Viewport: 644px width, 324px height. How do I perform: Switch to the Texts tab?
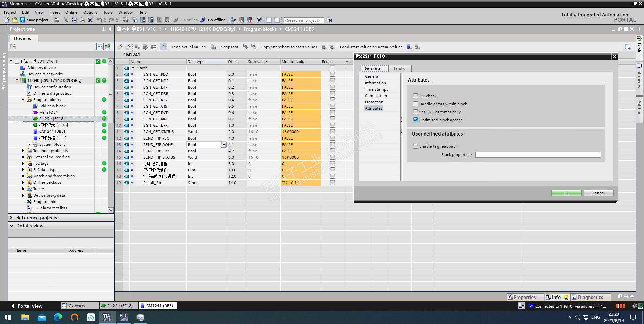(399, 68)
